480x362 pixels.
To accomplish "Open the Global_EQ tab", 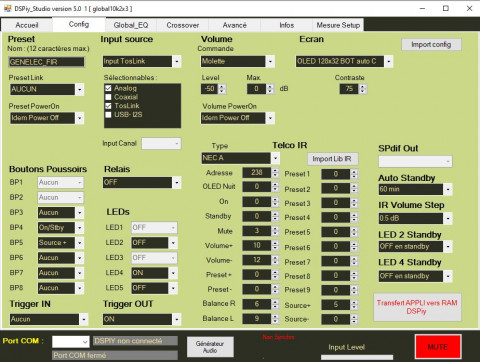I will click(131, 25).
